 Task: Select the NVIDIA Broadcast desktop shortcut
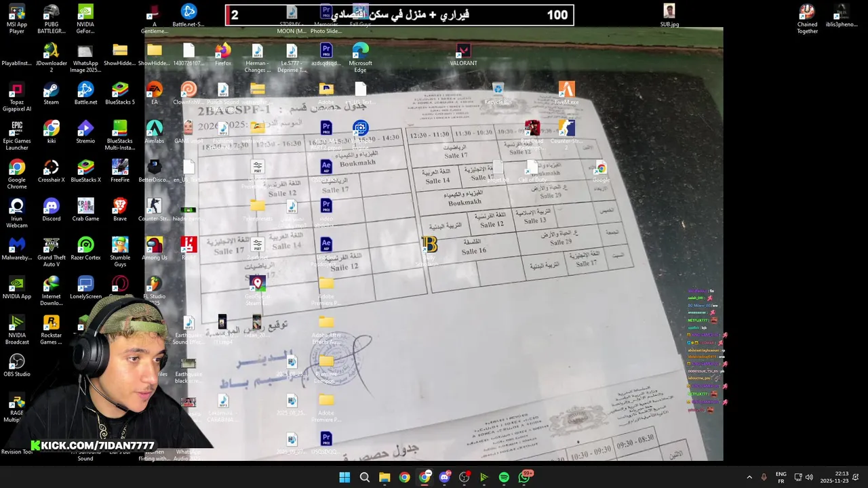[17, 329]
